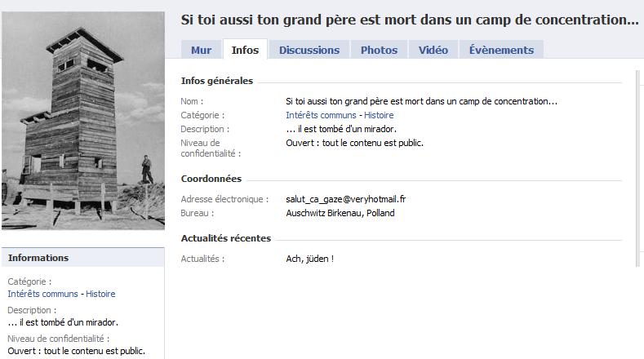This screenshot has width=644, height=359.
Task: Click the group title heading at top
Action: pos(410,20)
